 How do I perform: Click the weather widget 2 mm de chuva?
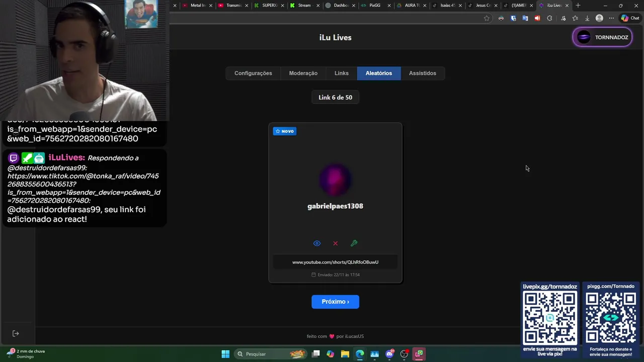(x=26, y=354)
